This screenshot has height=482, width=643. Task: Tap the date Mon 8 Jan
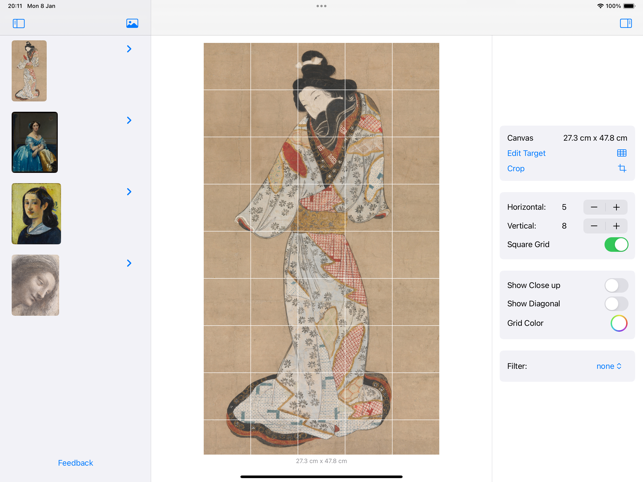click(x=41, y=6)
